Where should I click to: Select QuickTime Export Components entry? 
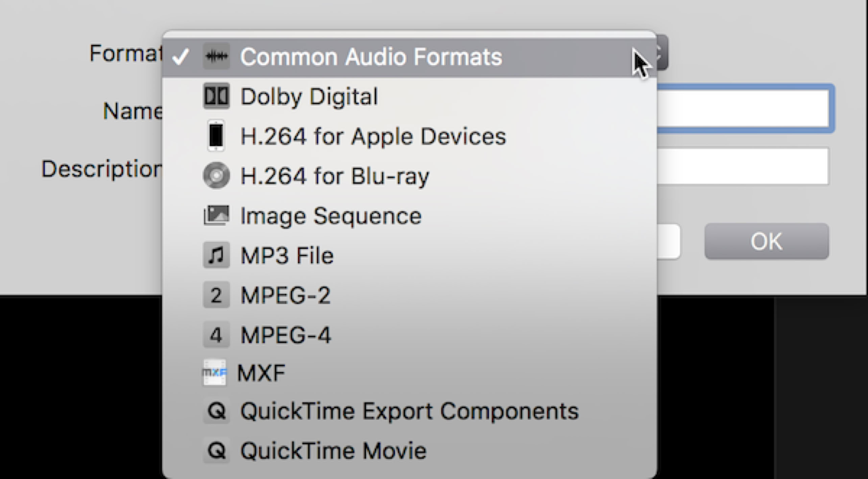(x=409, y=411)
